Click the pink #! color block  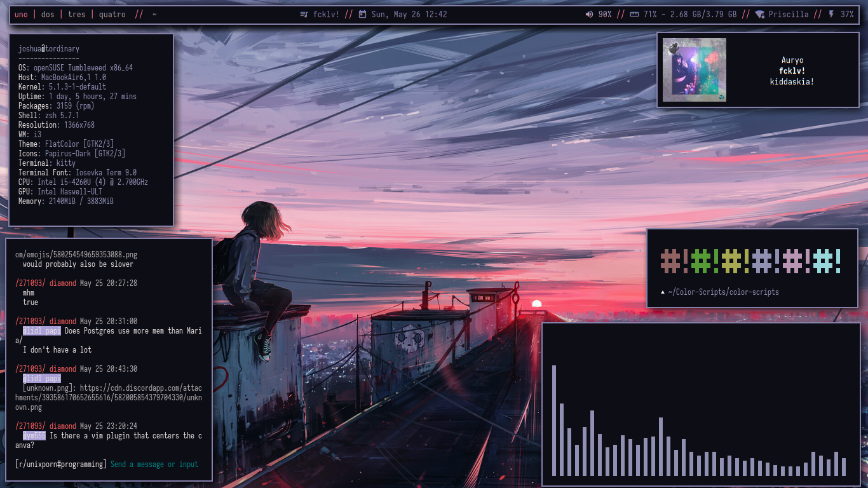(792, 260)
